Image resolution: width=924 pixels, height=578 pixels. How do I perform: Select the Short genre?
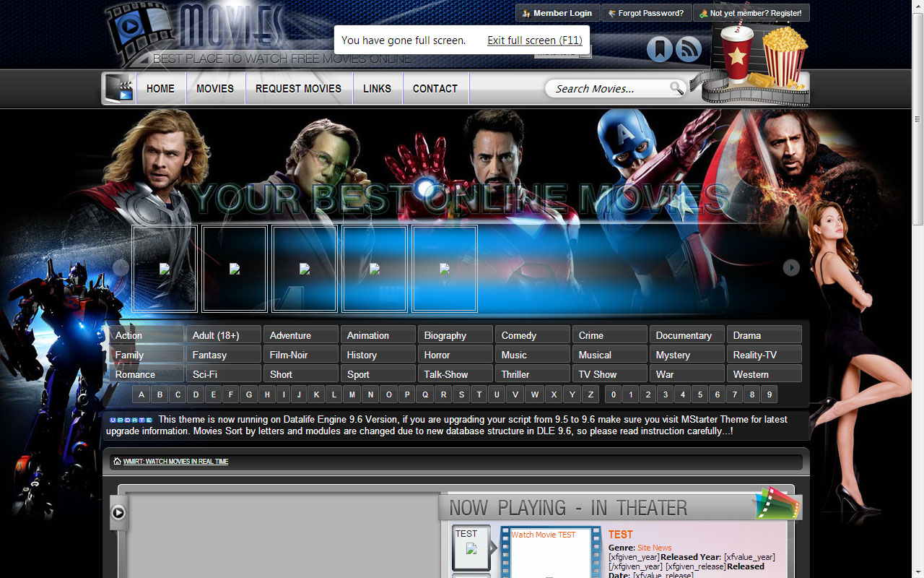(301, 374)
